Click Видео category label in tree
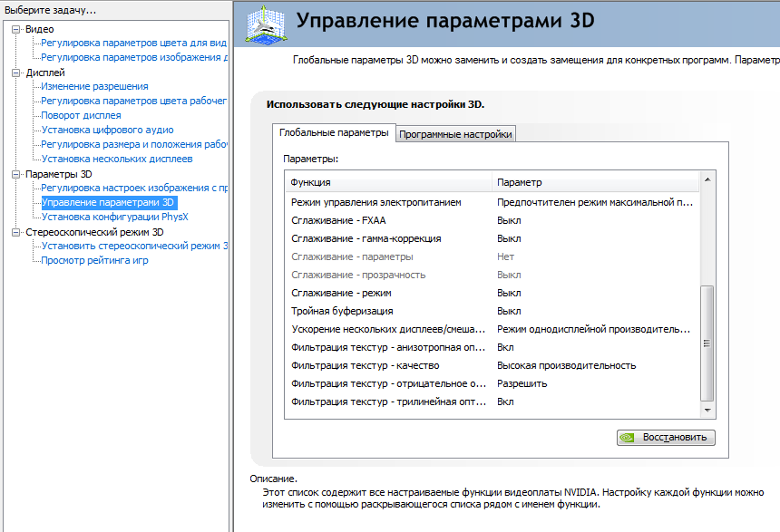This screenshot has width=780, height=532. click(40, 29)
